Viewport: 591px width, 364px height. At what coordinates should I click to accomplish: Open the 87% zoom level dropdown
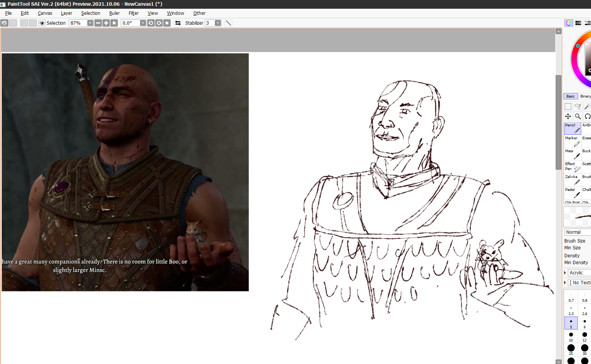coord(90,23)
